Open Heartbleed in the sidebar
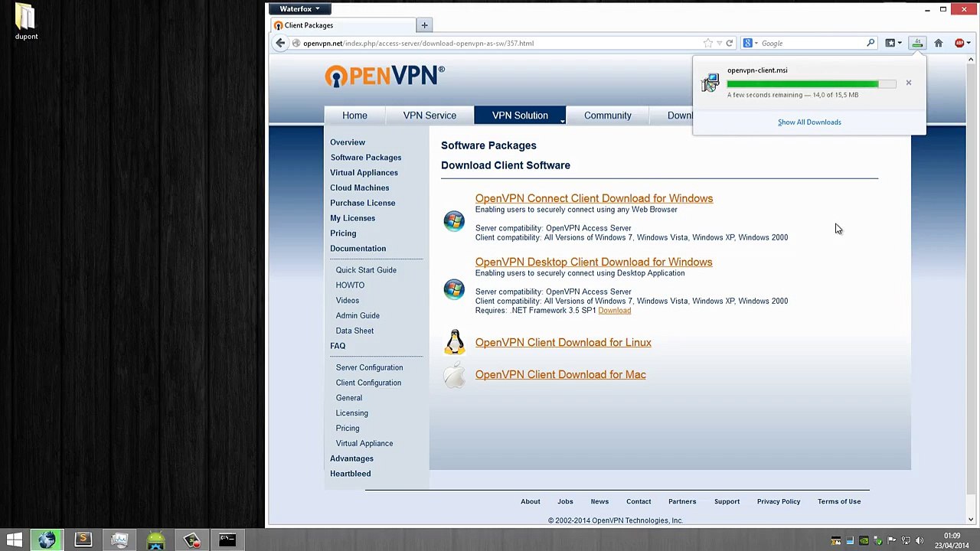980x551 pixels. (x=351, y=474)
